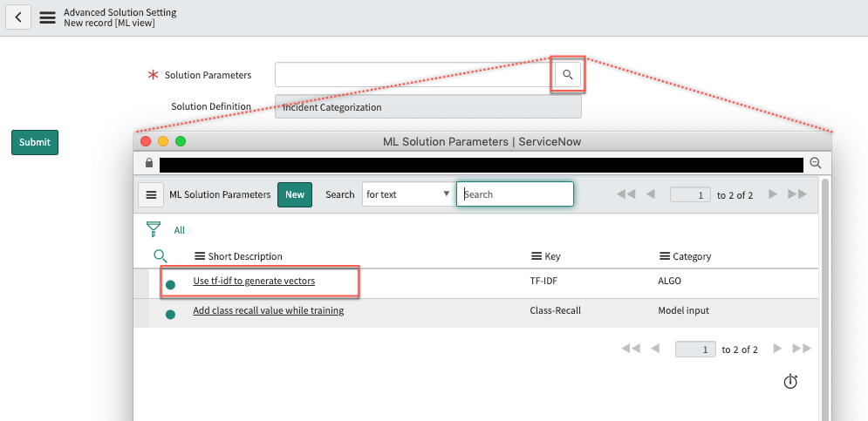868x421 pixels.
Task: Open the Advanced Solution Setting context menu
Action: click(x=48, y=17)
